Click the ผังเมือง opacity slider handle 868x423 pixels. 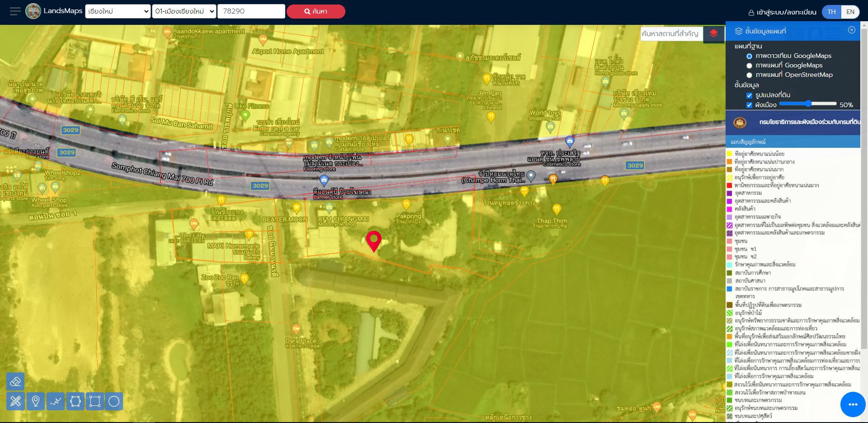point(808,104)
